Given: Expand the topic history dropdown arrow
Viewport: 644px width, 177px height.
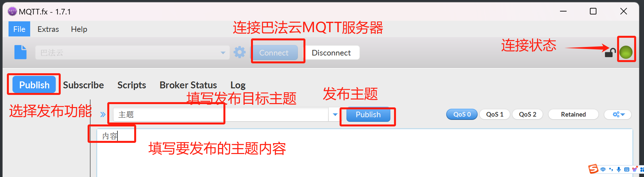Looking at the screenshot, I should click(335, 115).
